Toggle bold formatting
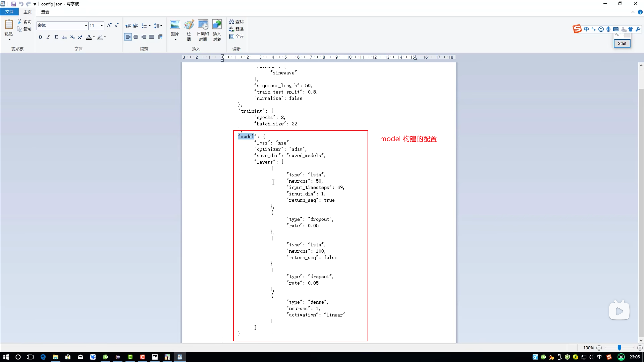 [40, 37]
